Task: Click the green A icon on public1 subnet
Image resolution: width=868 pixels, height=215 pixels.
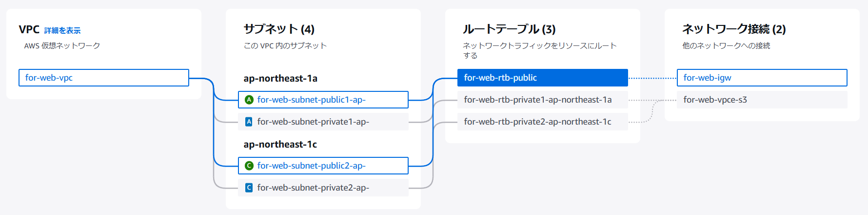Action: pyautogui.click(x=249, y=100)
